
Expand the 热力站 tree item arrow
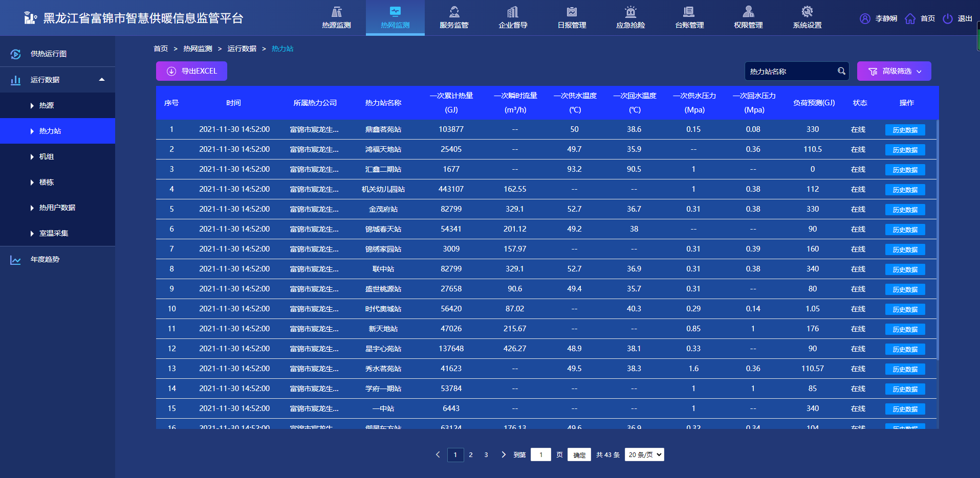(32, 131)
